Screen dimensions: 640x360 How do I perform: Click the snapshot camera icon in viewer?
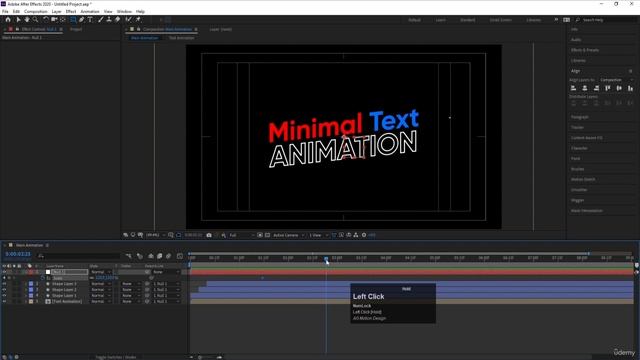(x=209, y=235)
